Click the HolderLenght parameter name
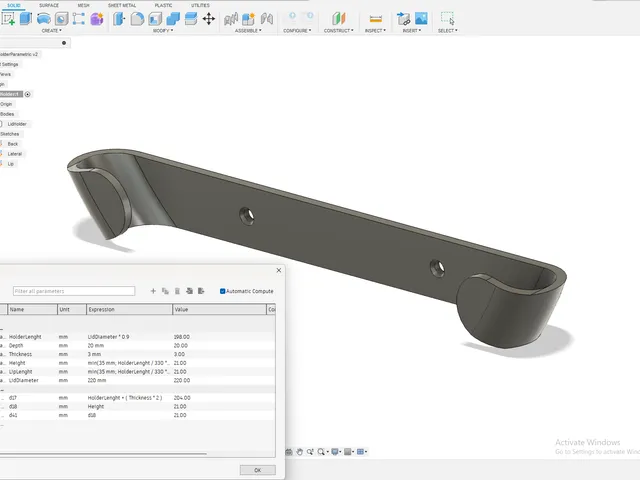The image size is (640, 480). pyautogui.click(x=25, y=337)
